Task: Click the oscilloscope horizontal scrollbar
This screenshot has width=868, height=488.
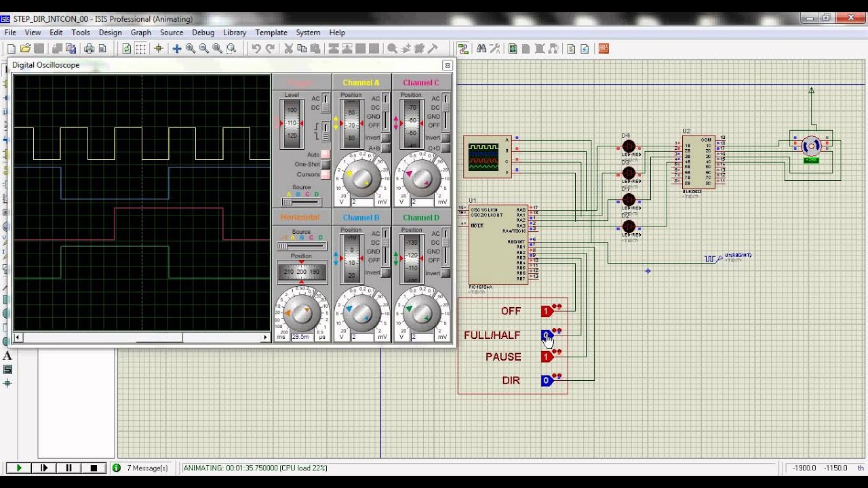Action: 142,337
